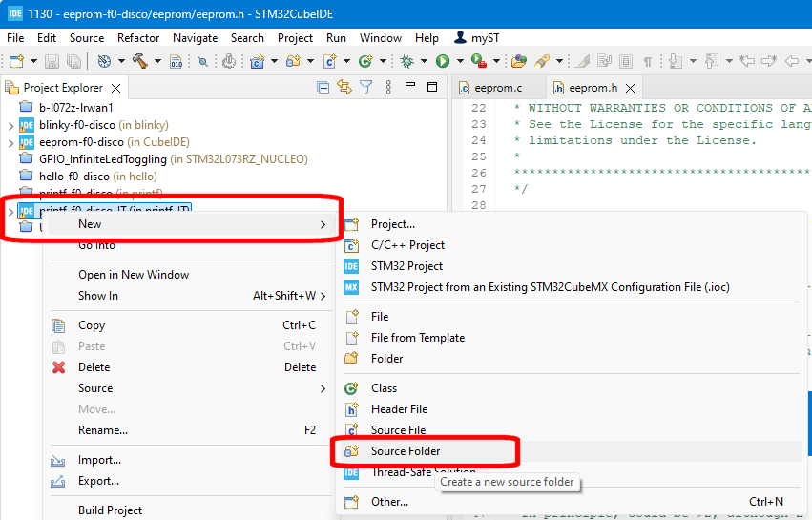Toggle the block selection mode icon
The height and width of the screenshot is (520, 812).
626,61
